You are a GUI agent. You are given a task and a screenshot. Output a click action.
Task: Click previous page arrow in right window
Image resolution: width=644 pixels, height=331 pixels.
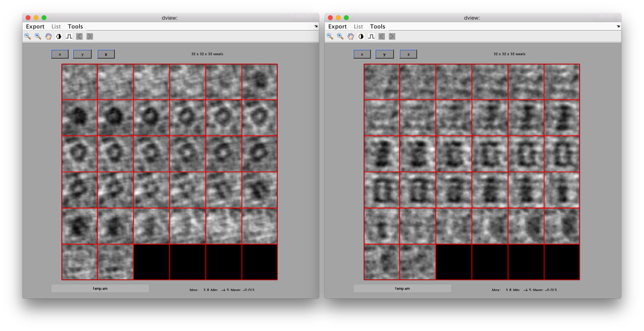tap(382, 36)
